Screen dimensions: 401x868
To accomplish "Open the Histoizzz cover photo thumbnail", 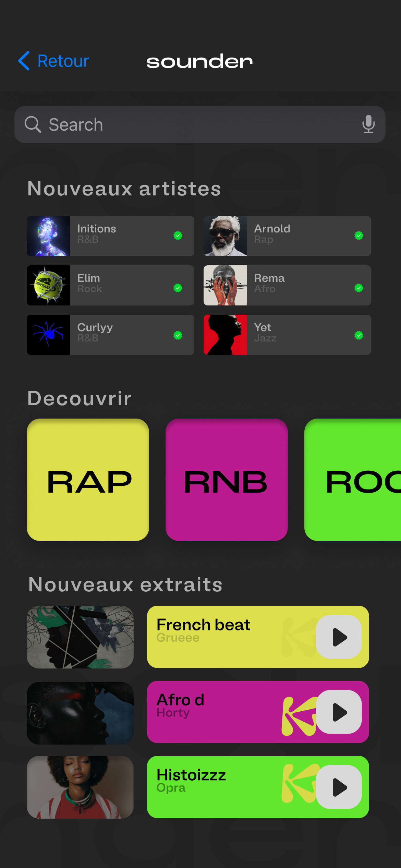I will point(80,787).
